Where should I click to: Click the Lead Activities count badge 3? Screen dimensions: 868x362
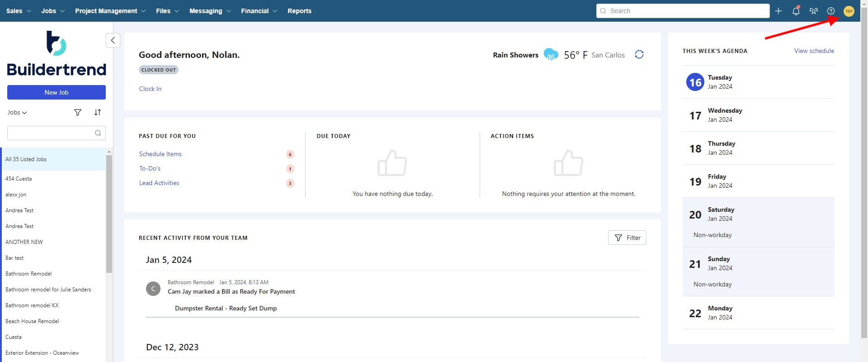[x=290, y=183]
